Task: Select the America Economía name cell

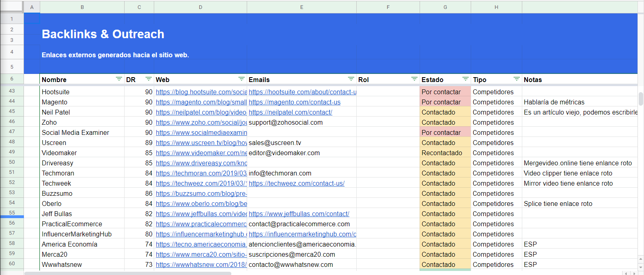Action: tap(82, 245)
